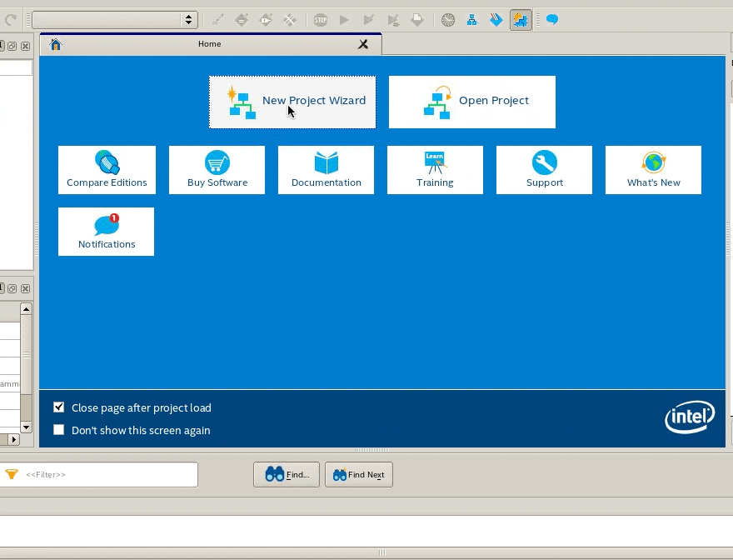
Task: Open the Chip Planner crossed icon
Action: click(x=290, y=20)
